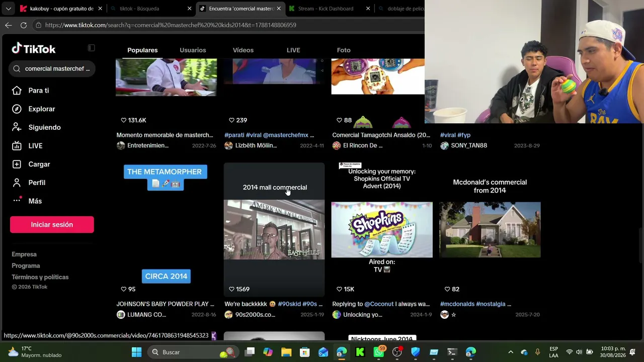
Task: Switch to tiktok - Búsqueda browser tab
Action: point(150,9)
